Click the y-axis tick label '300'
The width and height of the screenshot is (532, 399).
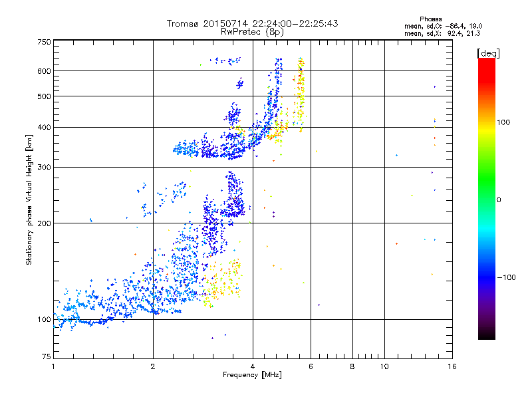coord(45,168)
